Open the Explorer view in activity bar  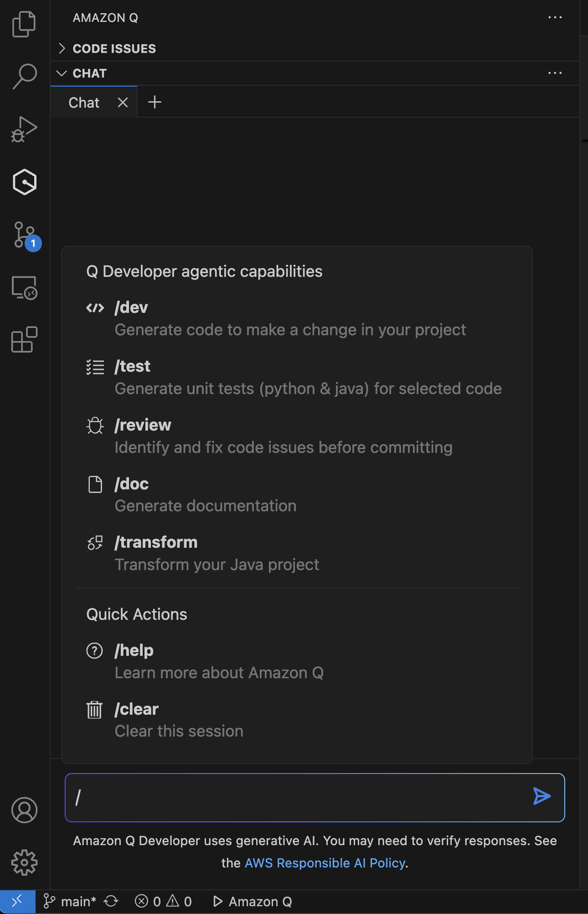point(24,24)
